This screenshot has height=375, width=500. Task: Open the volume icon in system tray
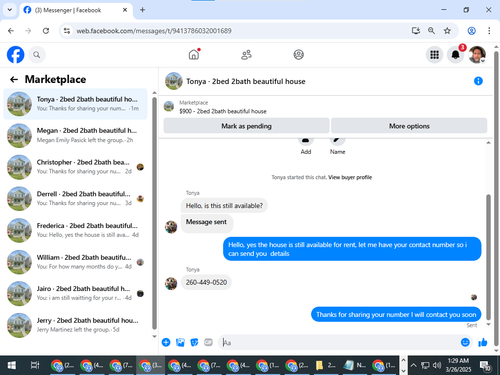[437, 365]
